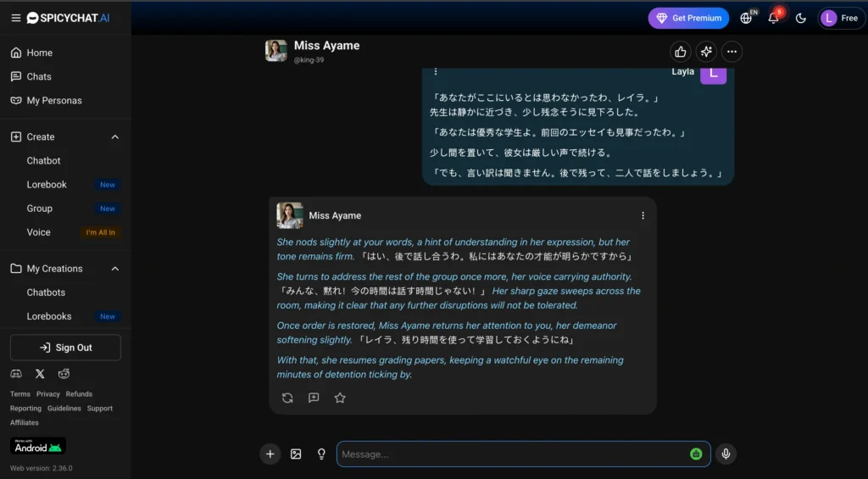The width and height of the screenshot is (868, 479).
Task: Click the Get Premium button
Action: point(688,19)
